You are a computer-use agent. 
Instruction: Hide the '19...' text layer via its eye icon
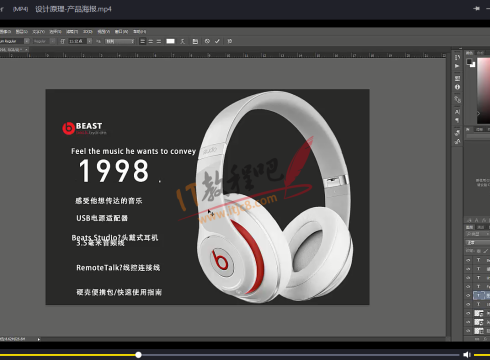(x=468, y=304)
